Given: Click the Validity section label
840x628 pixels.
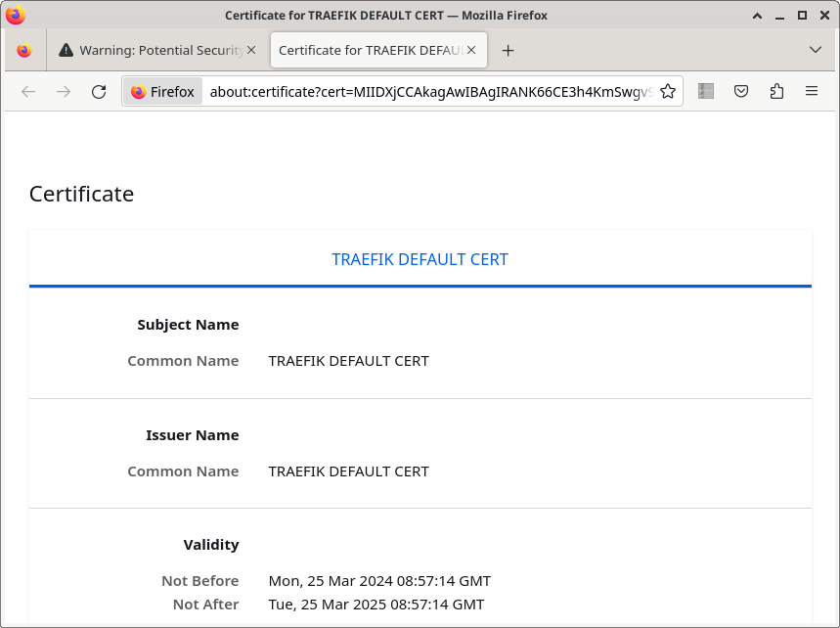Looking at the screenshot, I should pyautogui.click(x=211, y=545).
